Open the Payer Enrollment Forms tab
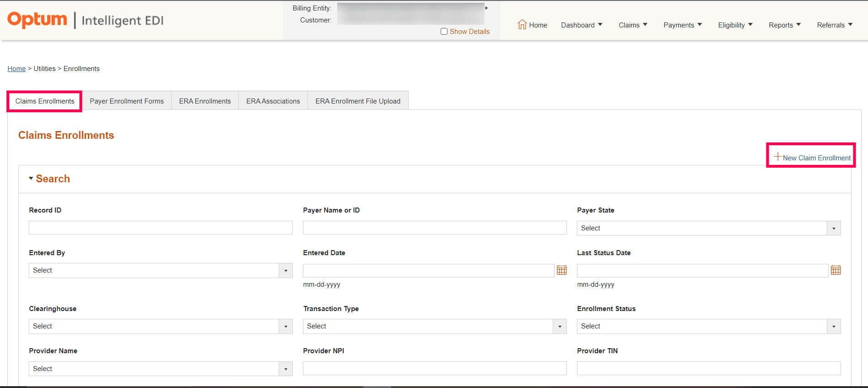Image resolution: width=868 pixels, height=388 pixels. (126, 101)
